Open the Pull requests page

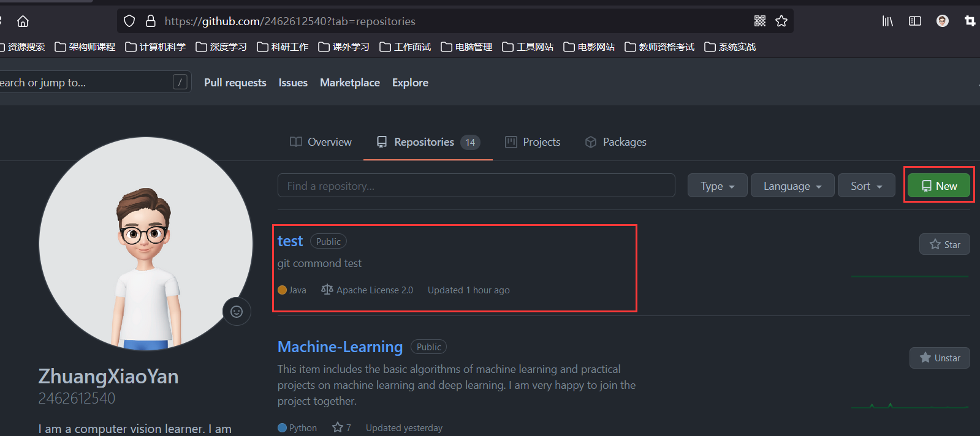(235, 83)
